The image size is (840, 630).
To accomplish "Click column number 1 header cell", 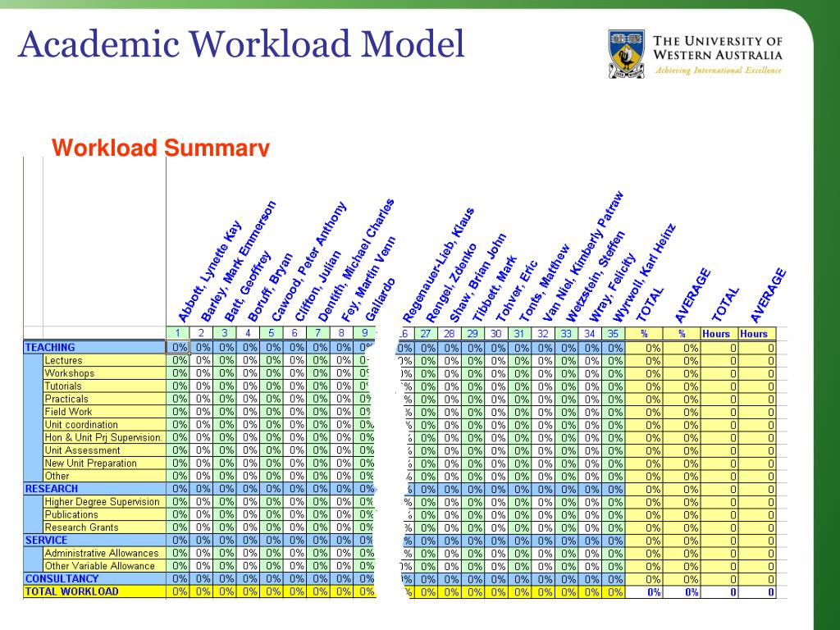I will click(x=178, y=333).
